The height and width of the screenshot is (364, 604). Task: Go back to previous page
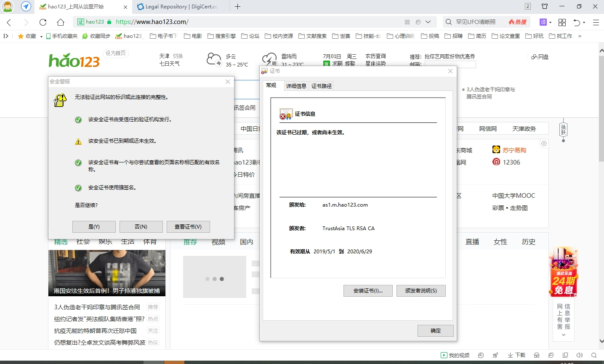pyautogui.click(x=9, y=22)
